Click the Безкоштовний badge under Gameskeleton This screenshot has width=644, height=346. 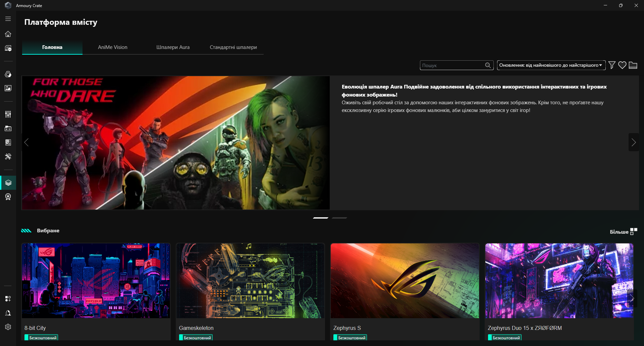pos(196,338)
